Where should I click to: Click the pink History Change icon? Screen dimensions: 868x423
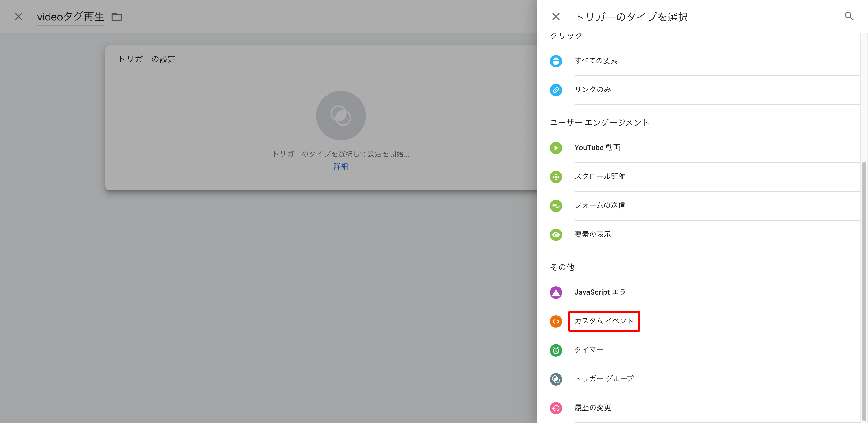click(x=556, y=408)
